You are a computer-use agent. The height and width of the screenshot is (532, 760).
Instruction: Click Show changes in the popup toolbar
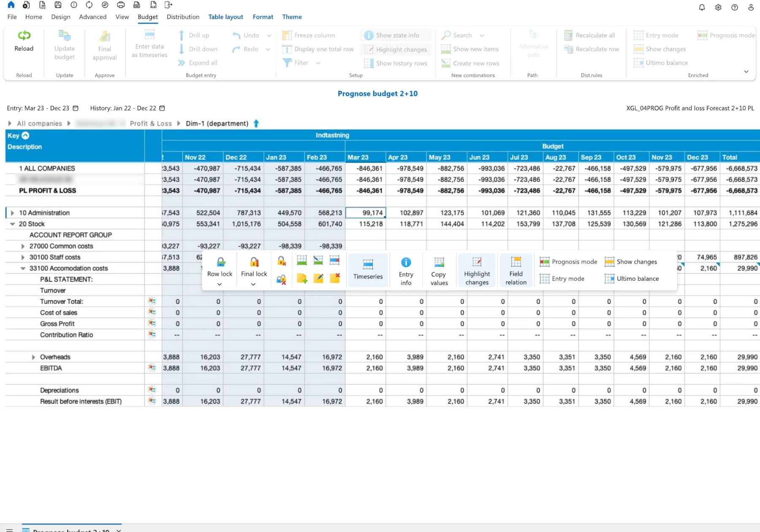[631, 262]
